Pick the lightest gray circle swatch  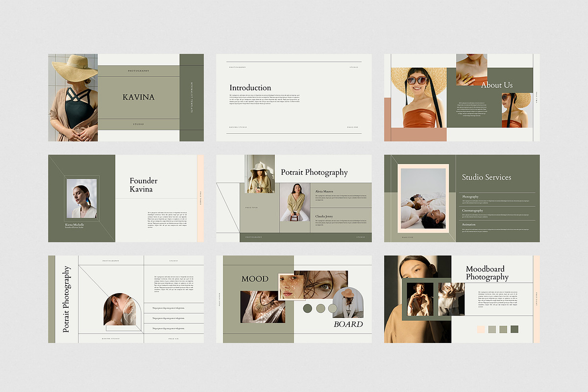(333, 308)
